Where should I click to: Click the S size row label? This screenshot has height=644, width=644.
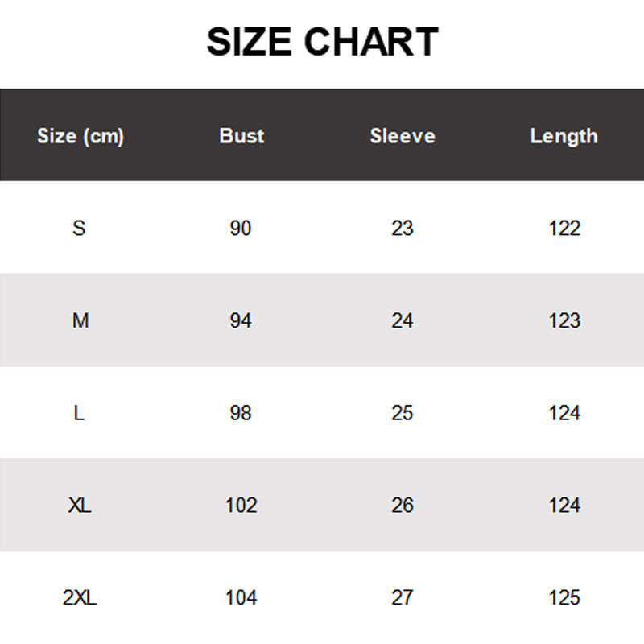[79, 229]
